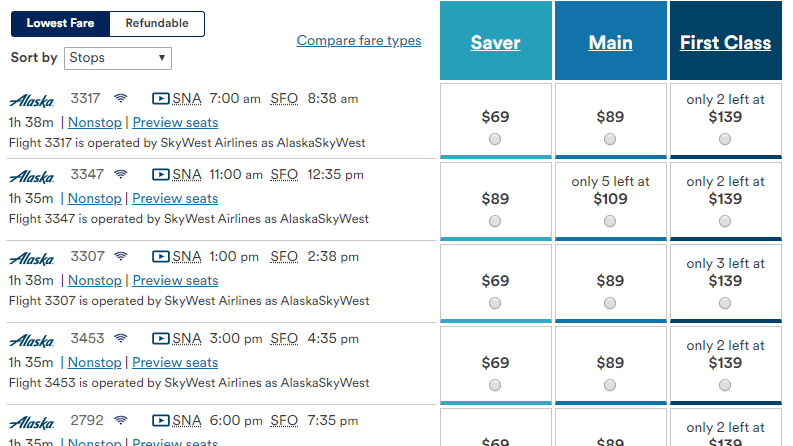Open the First Class fare column header

pyautogui.click(x=725, y=42)
